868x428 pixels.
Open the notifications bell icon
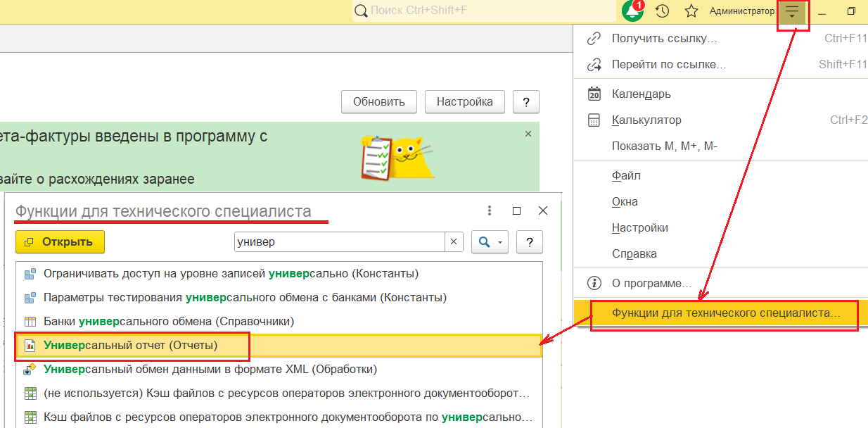point(633,11)
